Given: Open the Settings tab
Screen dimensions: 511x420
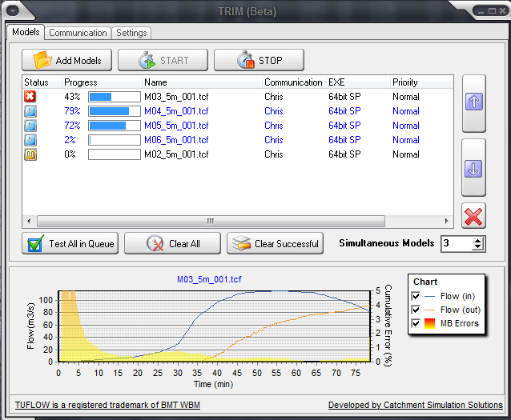Looking at the screenshot, I should click(x=131, y=33).
